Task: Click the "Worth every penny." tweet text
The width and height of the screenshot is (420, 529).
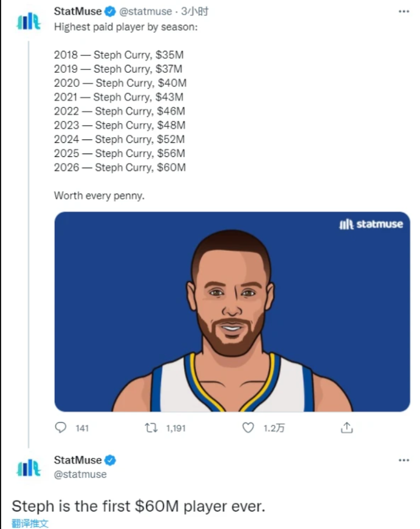Action: click(x=99, y=195)
